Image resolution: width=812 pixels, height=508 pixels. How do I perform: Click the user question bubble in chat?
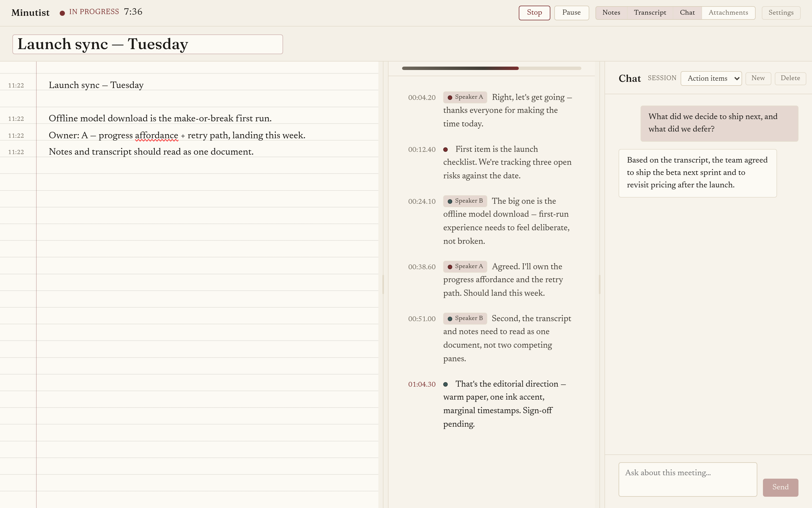point(719,123)
